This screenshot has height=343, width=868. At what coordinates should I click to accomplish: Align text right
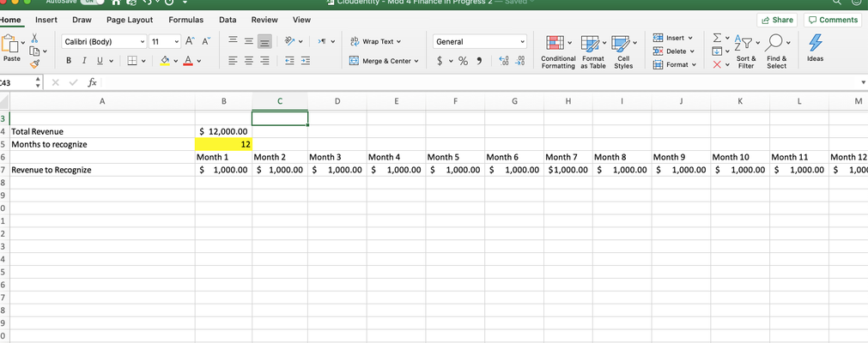tap(264, 61)
